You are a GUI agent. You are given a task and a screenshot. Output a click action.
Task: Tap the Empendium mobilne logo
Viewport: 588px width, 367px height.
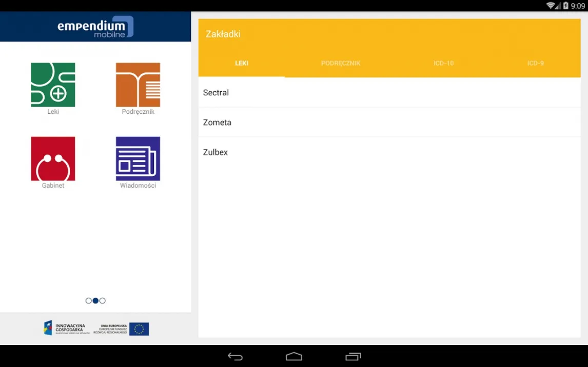tap(95, 27)
